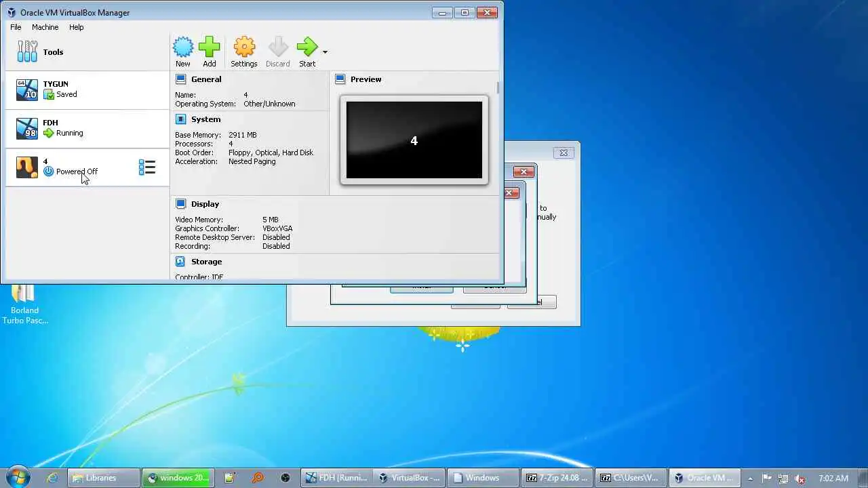Click the Graphics Controller value VBoxVGA
868x488 pixels.
pos(277,228)
